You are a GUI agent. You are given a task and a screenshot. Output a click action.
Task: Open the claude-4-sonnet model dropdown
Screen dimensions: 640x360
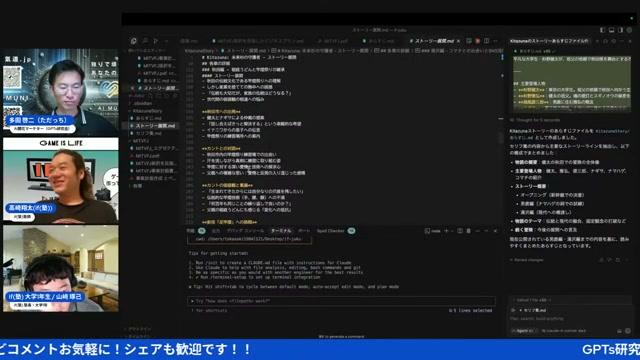(x=564, y=331)
